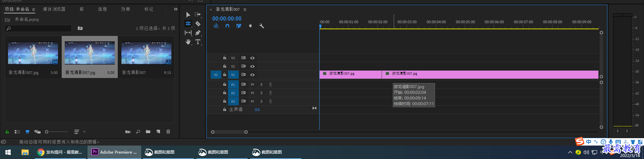The height and width of the screenshot is (159, 644).
Task: Click left solo S button under audio meter
Action: point(618,131)
